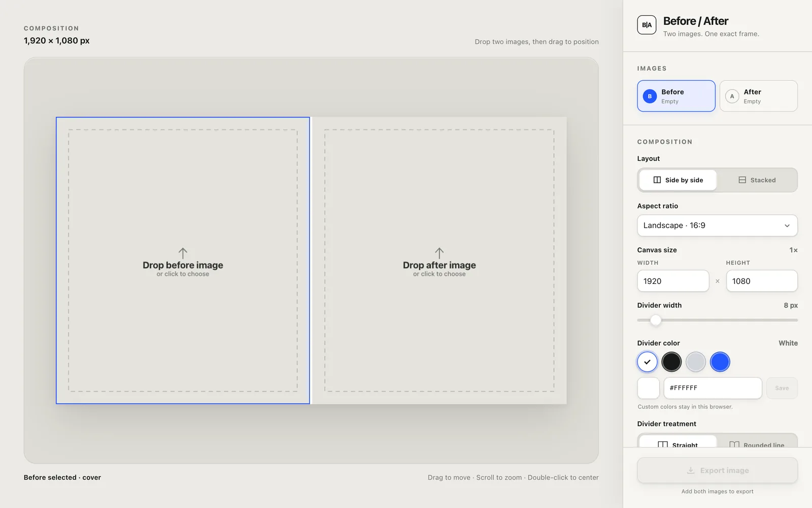812x508 pixels.
Task: Click the White divider color name label
Action: point(788,343)
